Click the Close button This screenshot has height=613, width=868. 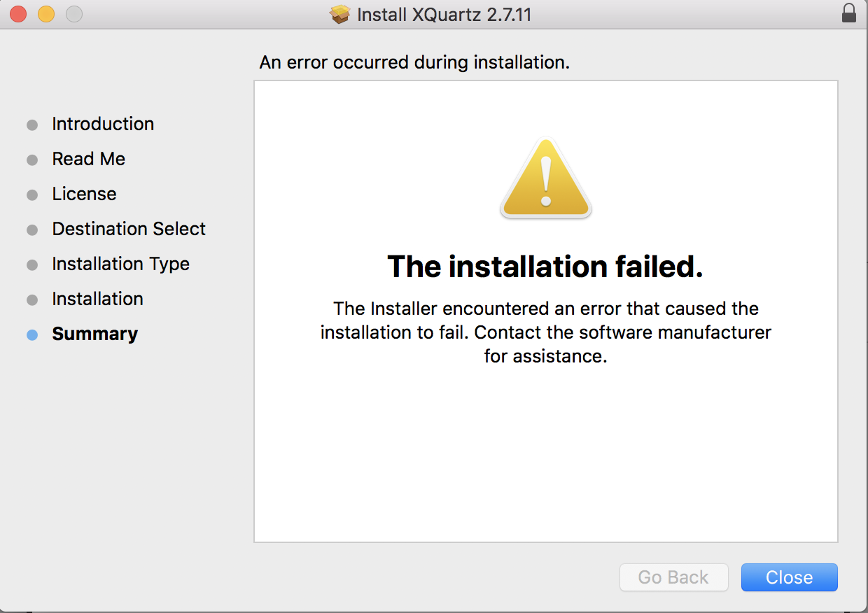(x=789, y=577)
